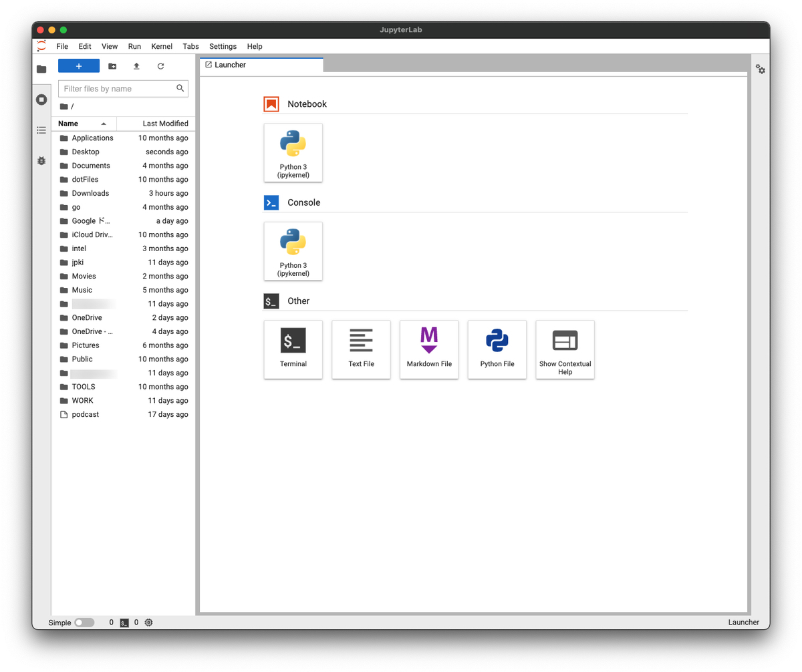Image resolution: width=802 pixels, height=672 pixels.
Task: Open the Help menu
Action: tap(255, 47)
